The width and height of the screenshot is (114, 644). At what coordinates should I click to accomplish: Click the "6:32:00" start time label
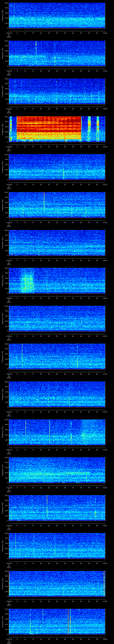click(x=9, y=71)
